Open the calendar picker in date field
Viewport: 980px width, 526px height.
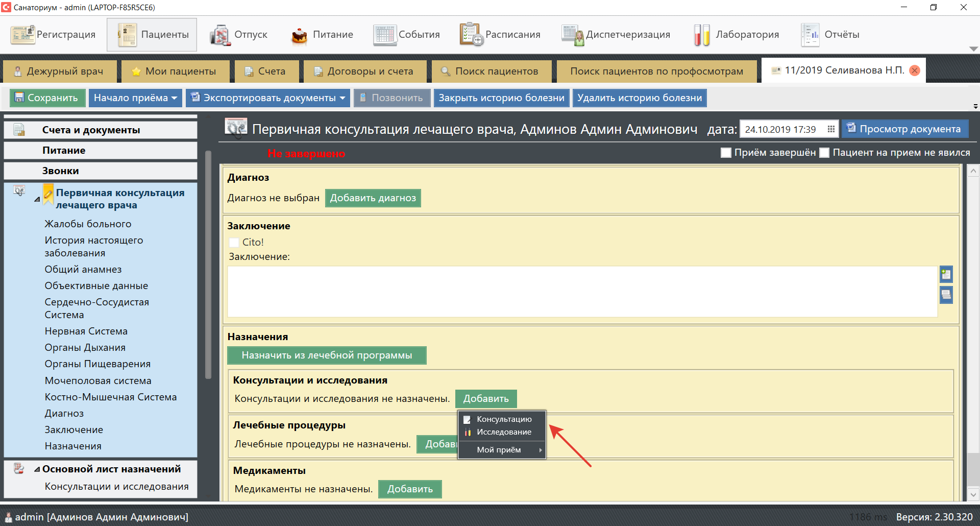tap(831, 130)
